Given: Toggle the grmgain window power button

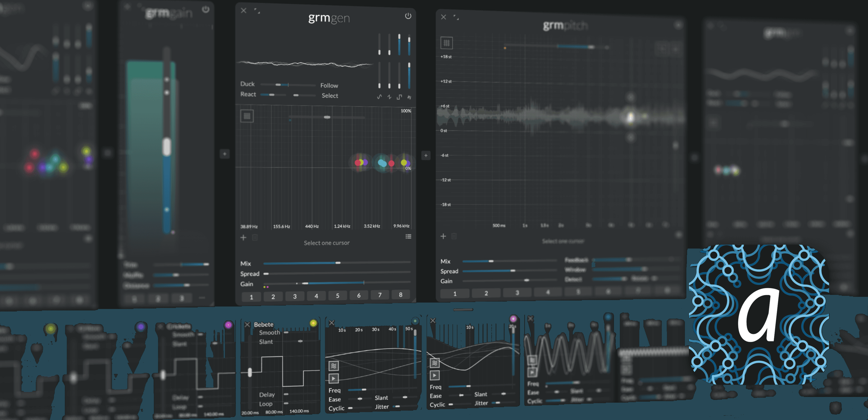Looking at the screenshot, I should pyautogui.click(x=206, y=9).
